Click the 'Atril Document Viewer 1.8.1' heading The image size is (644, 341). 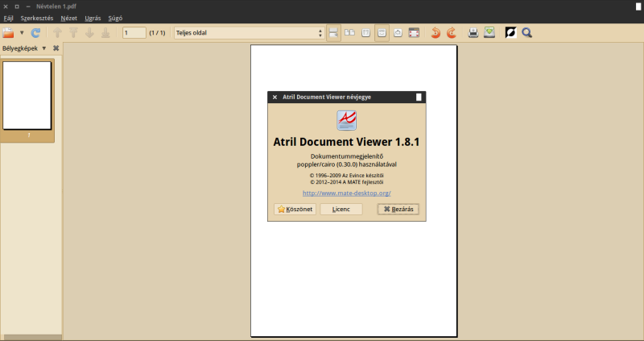click(347, 142)
